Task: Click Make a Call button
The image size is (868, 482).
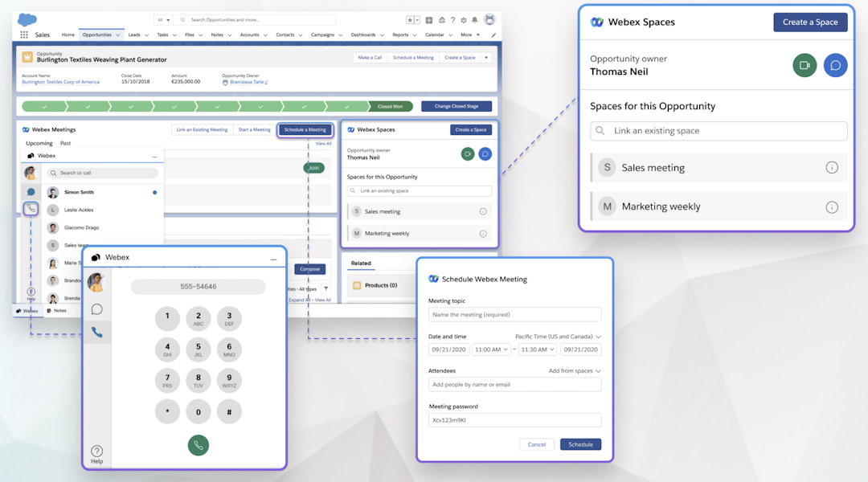Action: 370,58
